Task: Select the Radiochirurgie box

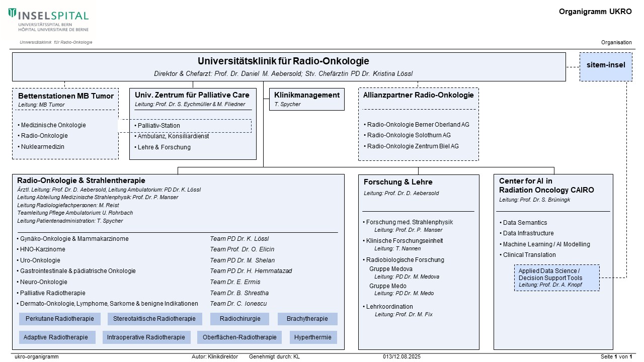Action: coord(240,319)
